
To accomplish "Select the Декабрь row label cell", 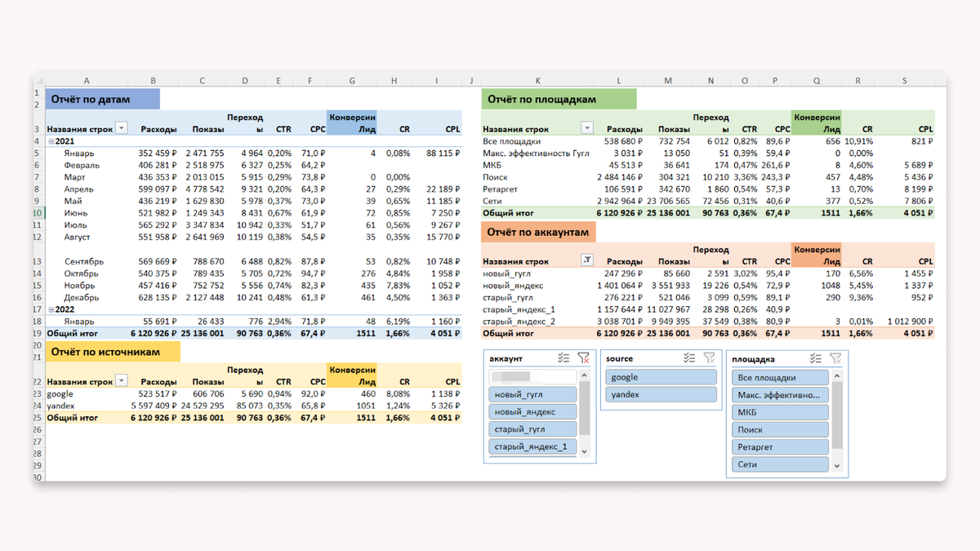I will tap(81, 297).
